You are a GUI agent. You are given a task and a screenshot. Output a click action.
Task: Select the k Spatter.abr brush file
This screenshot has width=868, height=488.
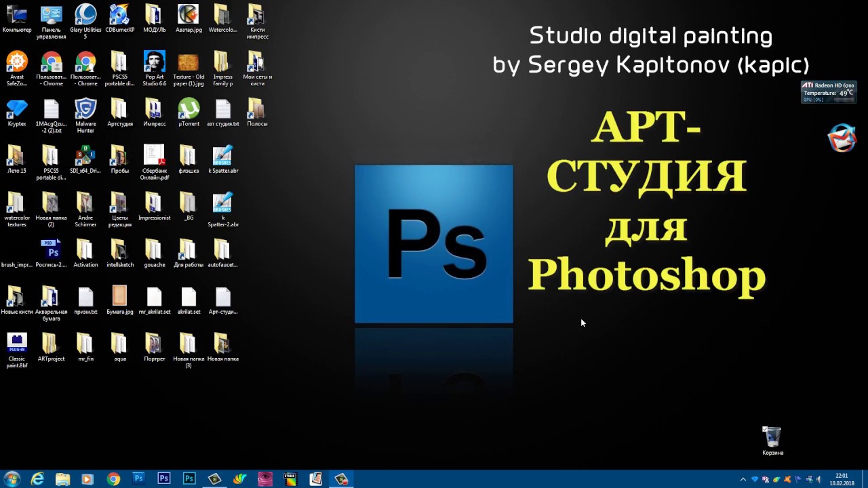222,160
